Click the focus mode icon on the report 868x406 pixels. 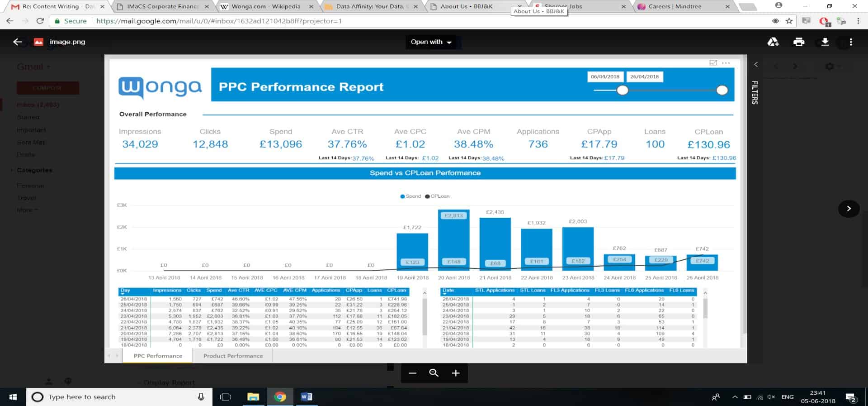click(713, 63)
